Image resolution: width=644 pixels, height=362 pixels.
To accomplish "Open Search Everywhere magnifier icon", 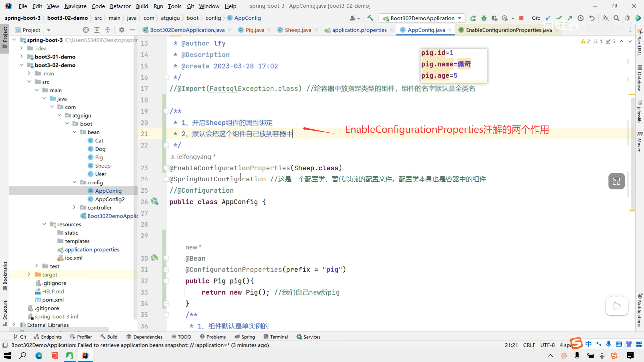I will [616, 18].
